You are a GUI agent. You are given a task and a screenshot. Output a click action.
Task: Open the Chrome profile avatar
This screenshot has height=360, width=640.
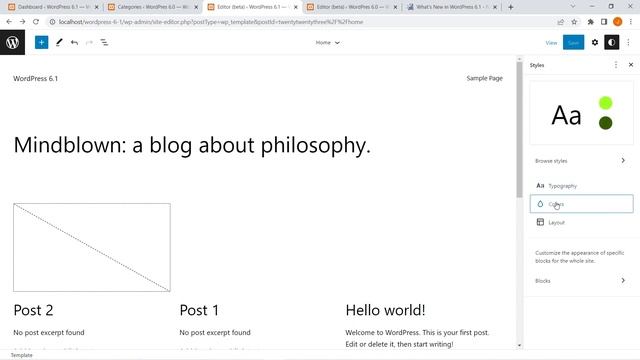pos(618,22)
